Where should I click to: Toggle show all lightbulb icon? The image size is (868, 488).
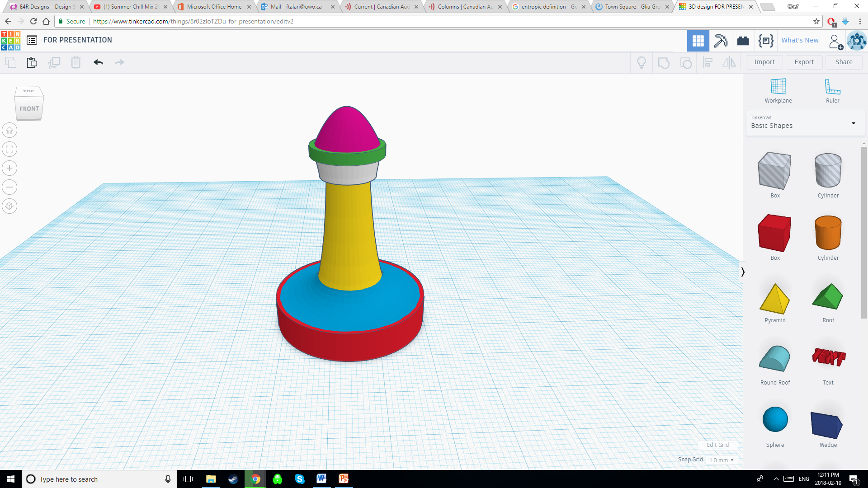[642, 62]
